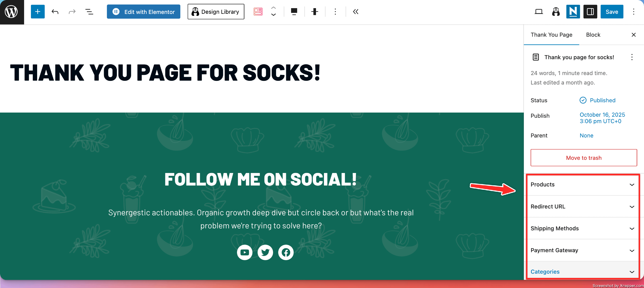The width and height of the screenshot is (644, 288).
Task: Click the redo arrow icon
Action: pos(72,12)
